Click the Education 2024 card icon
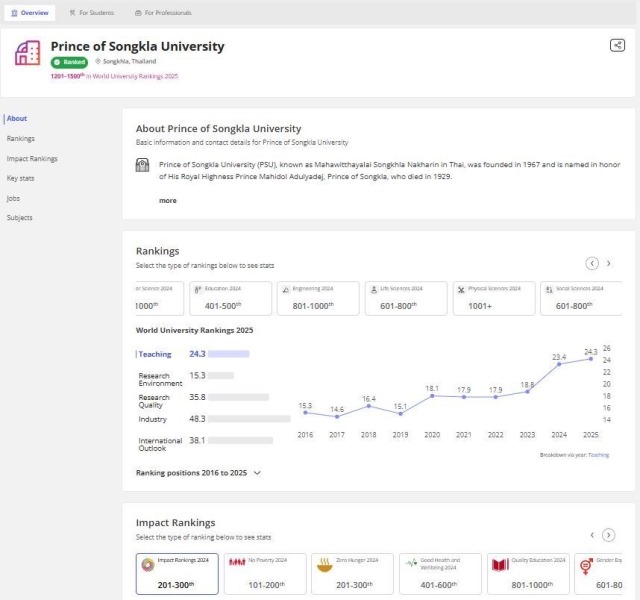This screenshot has height=600, width=640. [198, 289]
